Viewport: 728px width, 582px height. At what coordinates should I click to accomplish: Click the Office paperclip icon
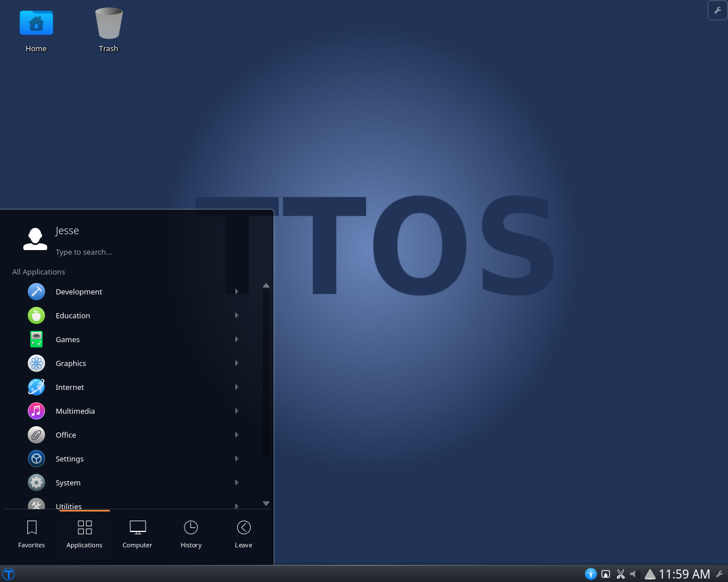pos(36,435)
